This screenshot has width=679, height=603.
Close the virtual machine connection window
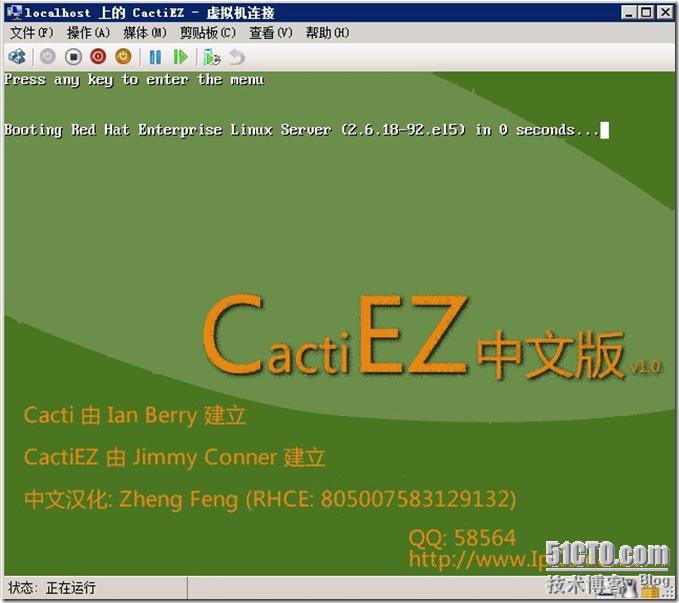pos(665,12)
